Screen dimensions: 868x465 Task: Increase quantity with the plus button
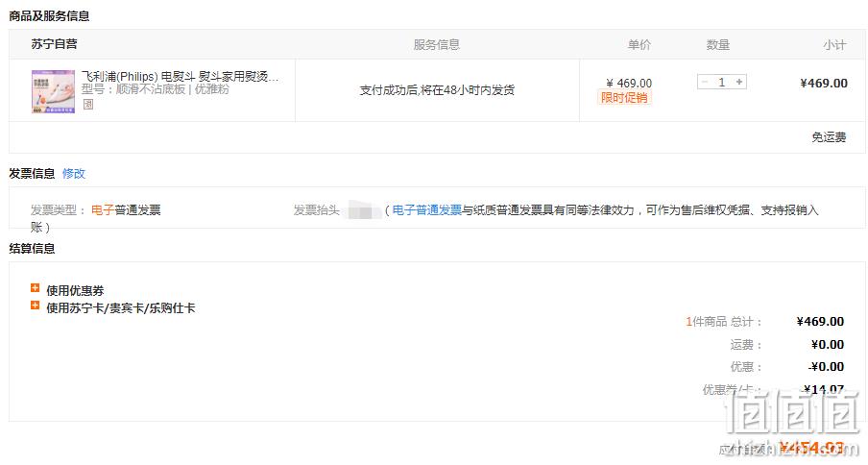pyautogui.click(x=739, y=82)
